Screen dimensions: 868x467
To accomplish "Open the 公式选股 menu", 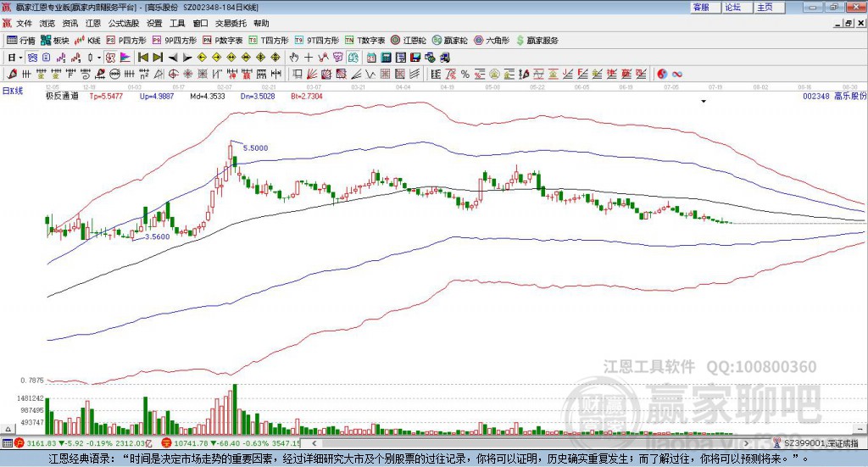I will pyautogui.click(x=124, y=23).
